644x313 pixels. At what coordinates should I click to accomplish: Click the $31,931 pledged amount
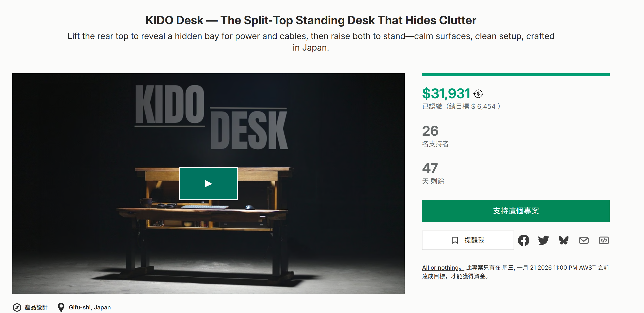pos(446,93)
